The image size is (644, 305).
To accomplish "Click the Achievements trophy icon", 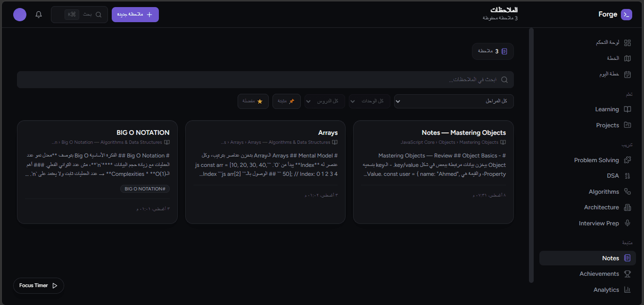I will click(x=627, y=274).
